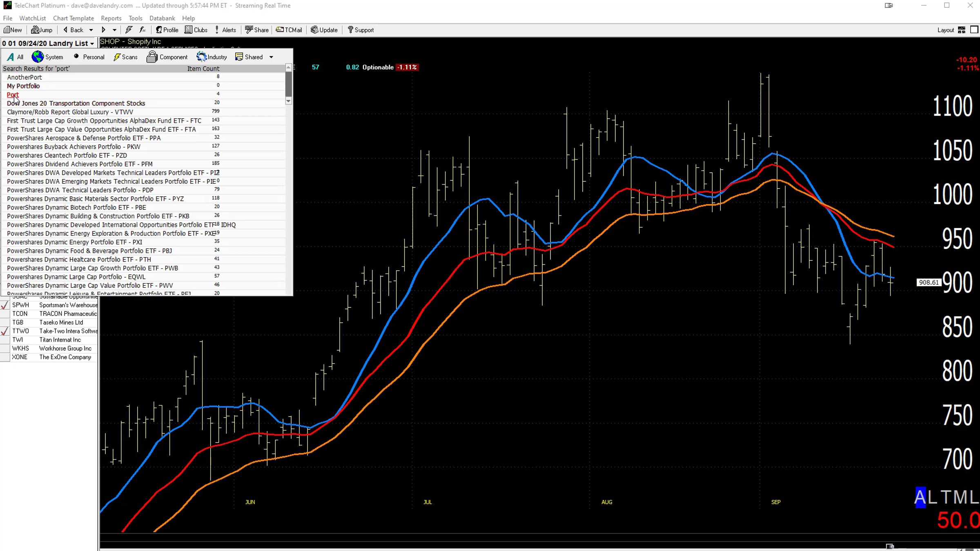Open Support help

pyautogui.click(x=361, y=30)
